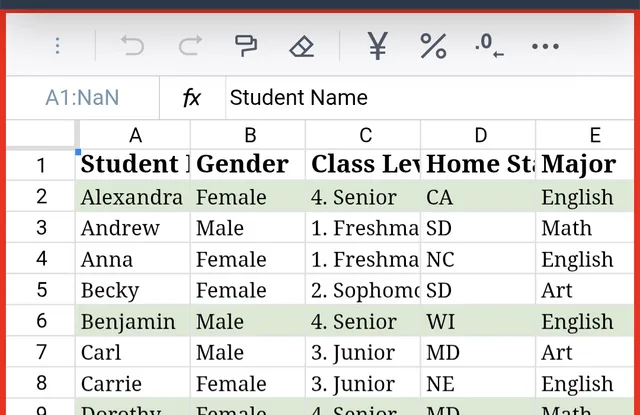
Task: Click the decrease decimal places icon
Action: (x=489, y=46)
